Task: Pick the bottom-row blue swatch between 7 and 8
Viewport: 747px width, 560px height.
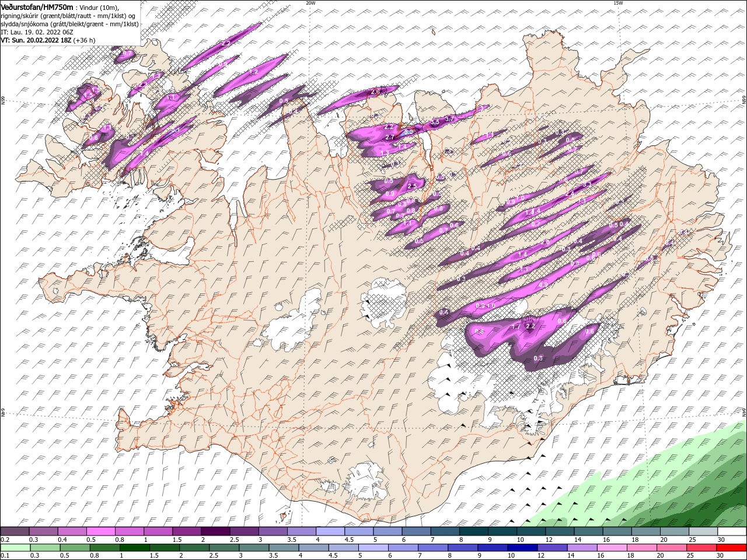Action: click(432, 547)
